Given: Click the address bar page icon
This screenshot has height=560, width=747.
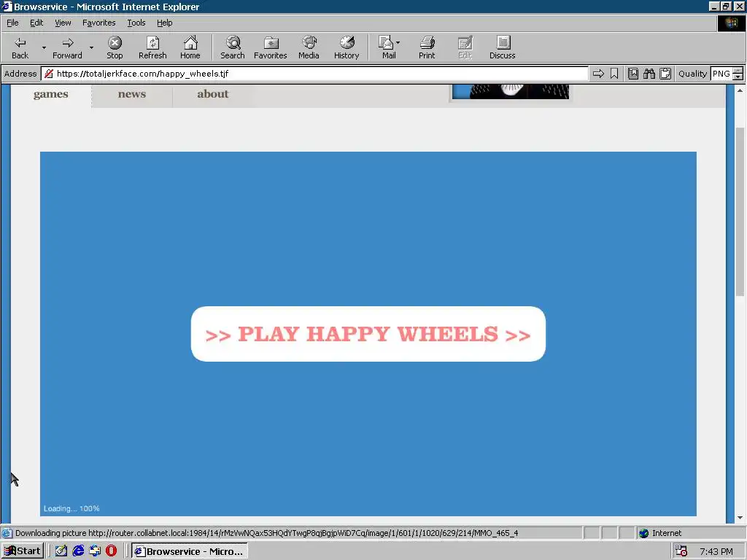Looking at the screenshot, I should [x=49, y=74].
